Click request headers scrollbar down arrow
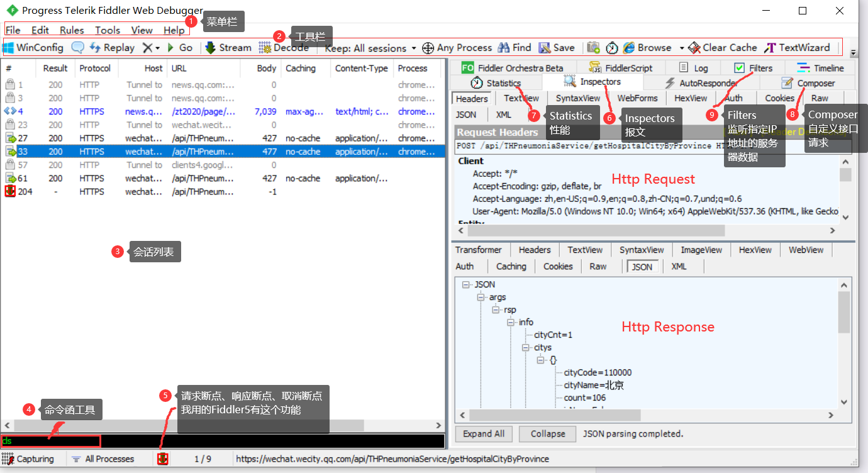The image size is (868, 473). tap(845, 218)
